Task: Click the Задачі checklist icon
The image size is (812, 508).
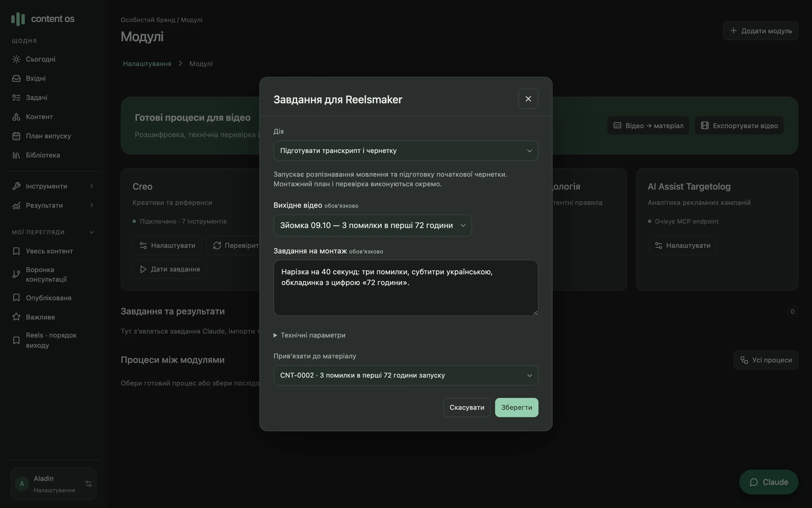Action: 16,97
